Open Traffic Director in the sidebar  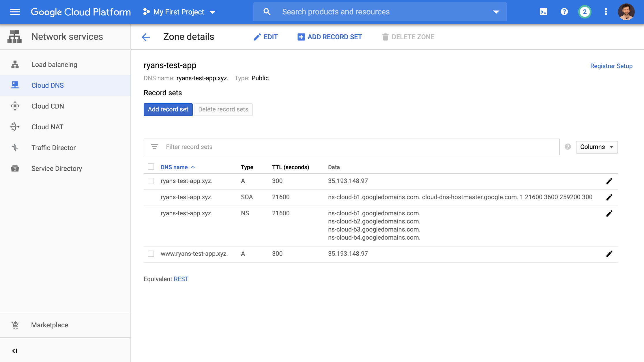pos(54,148)
